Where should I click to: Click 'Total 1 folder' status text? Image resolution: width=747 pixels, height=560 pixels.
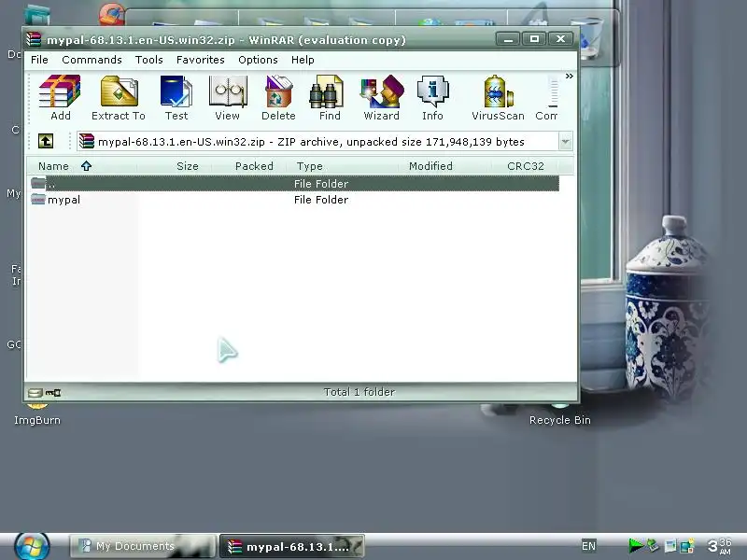click(359, 392)
